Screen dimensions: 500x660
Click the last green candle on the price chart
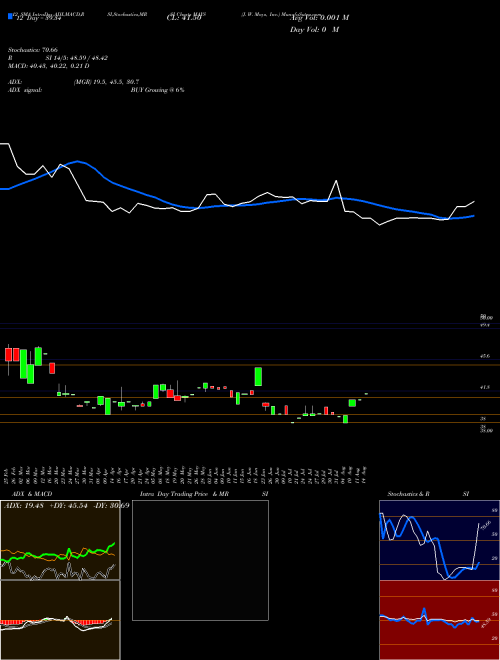pyautogui.click(x=366, y=394)
